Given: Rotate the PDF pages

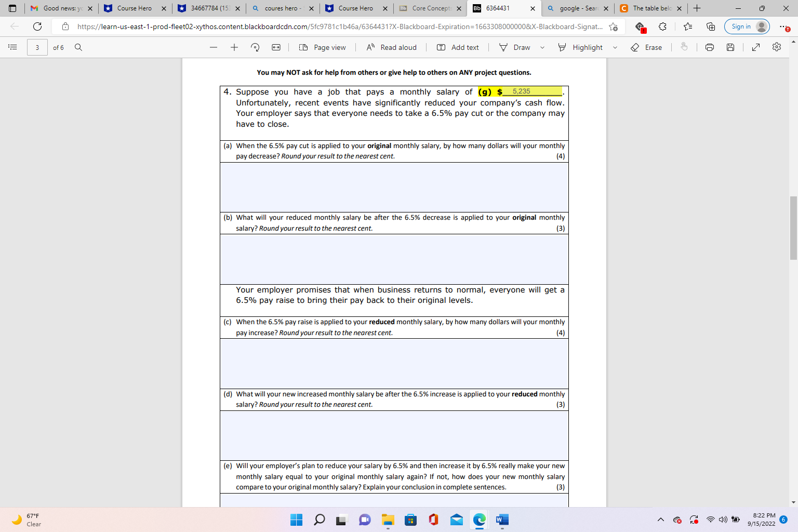Looking at the screenshot, I should (255, 47).
